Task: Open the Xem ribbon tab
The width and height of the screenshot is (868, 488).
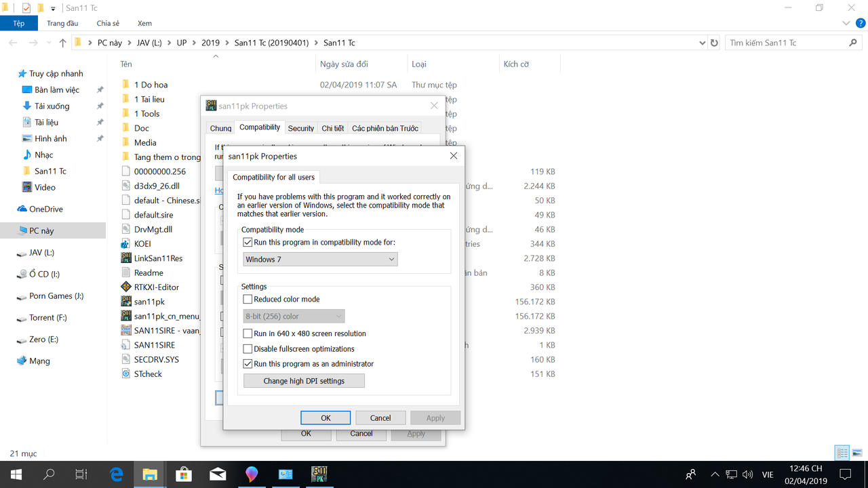Action: [144, 23]
